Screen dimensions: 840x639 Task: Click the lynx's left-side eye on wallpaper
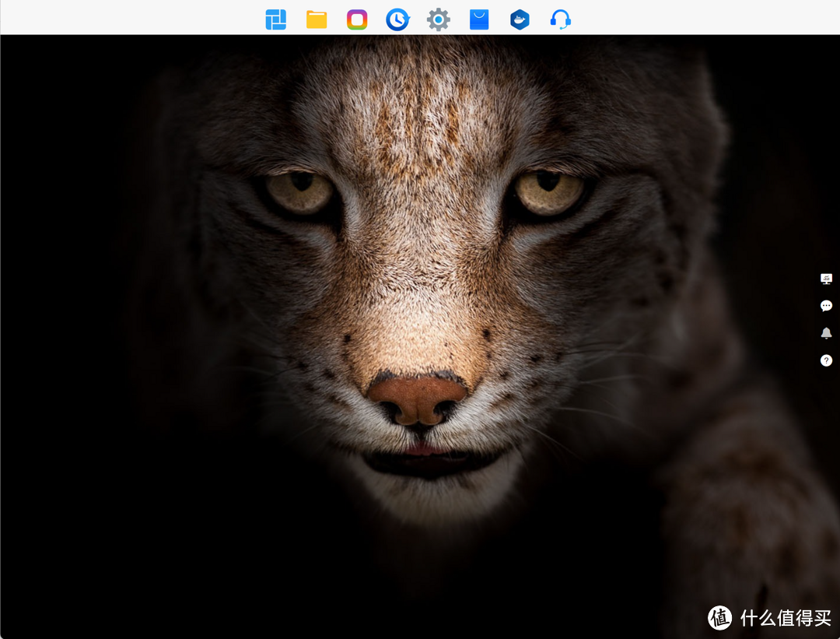pos(299,191)
